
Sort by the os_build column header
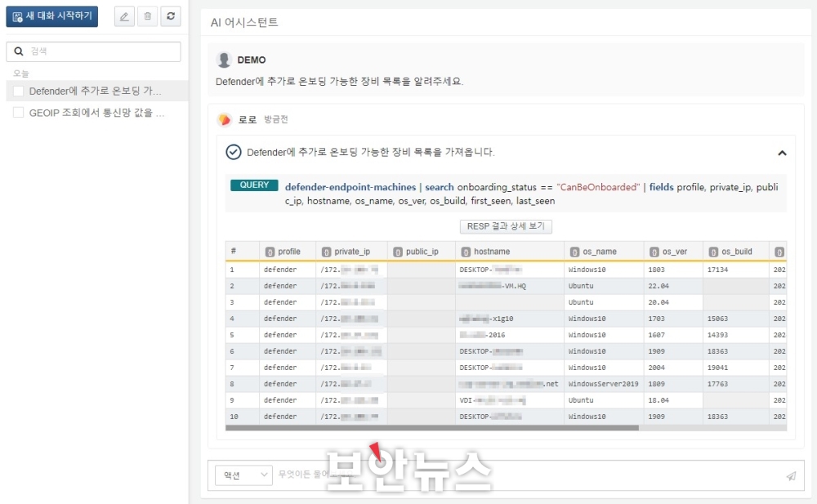[x=736, y=252]
